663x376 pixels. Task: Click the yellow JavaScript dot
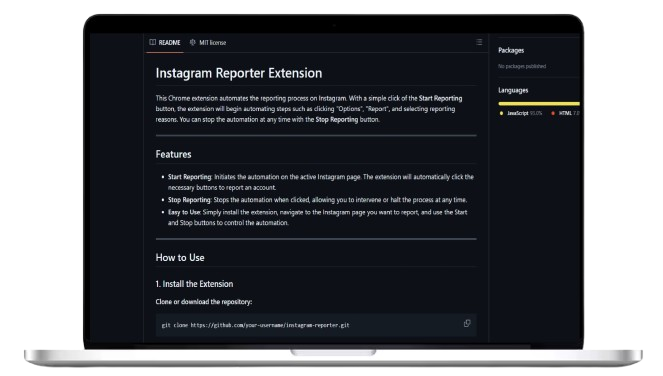501,113
